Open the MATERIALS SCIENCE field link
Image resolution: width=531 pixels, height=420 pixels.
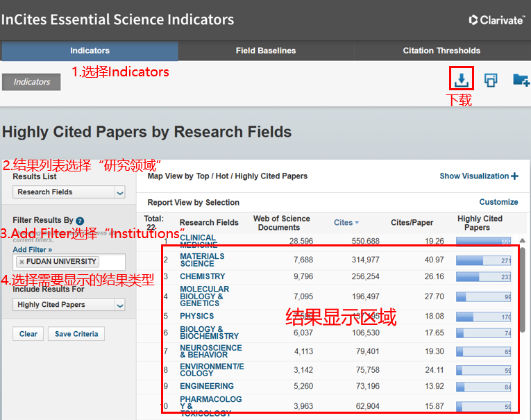pyautogui.click(x=202, y=260)
